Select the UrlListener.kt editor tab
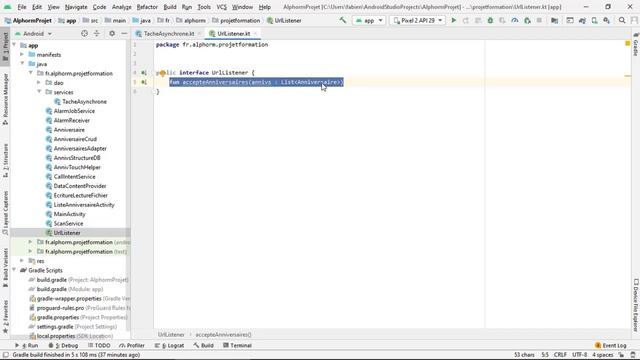640x360 pixels. pos(233,33)
